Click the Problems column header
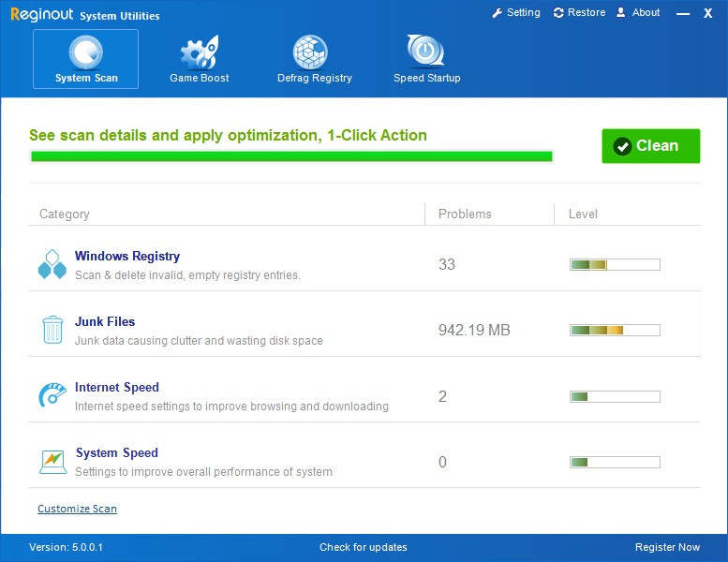The width and height of the screenshot is (728, 562). (x=465, y=214)
